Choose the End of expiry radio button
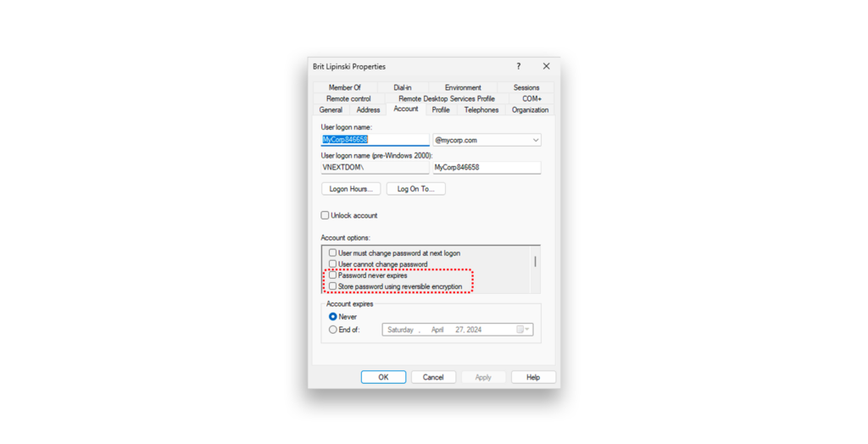 coord(332,330)
